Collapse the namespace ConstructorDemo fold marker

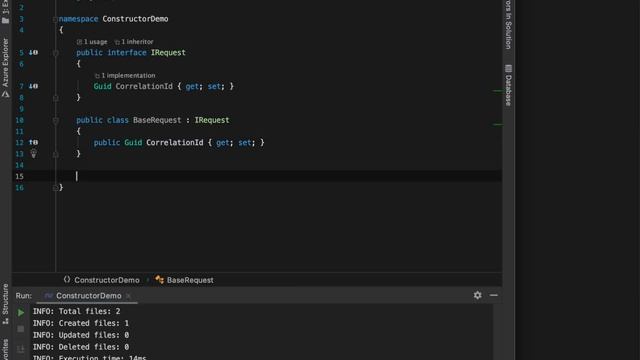point(55,19)
